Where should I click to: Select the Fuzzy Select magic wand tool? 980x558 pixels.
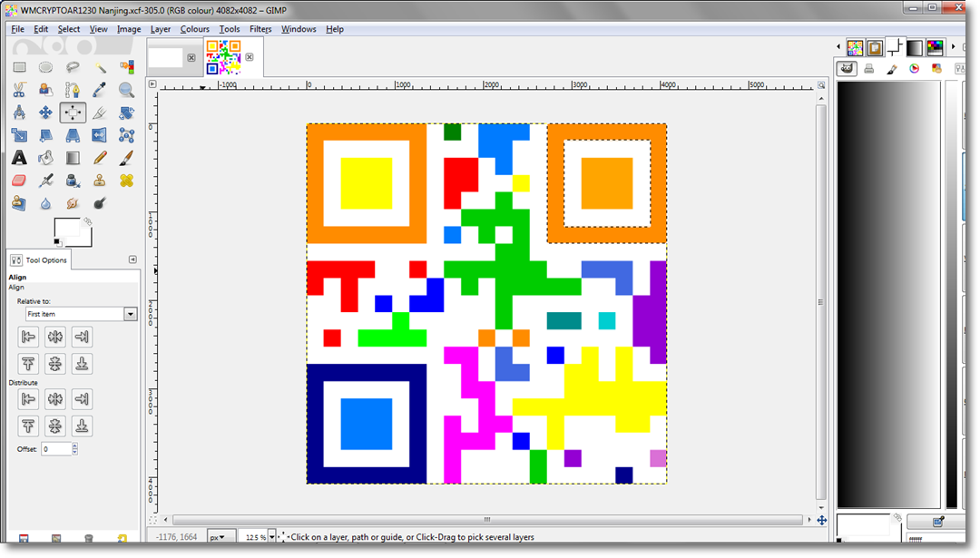(x=100, y=67)
